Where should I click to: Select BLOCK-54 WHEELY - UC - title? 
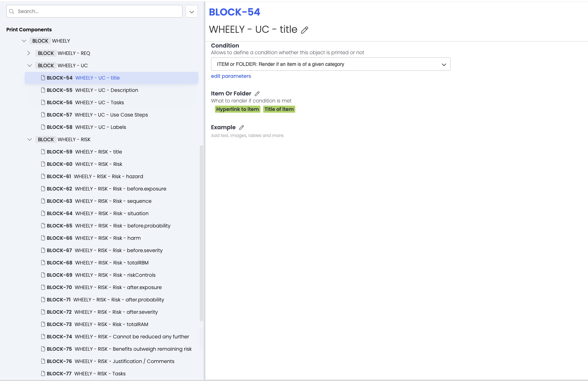(x=112, y=78)
